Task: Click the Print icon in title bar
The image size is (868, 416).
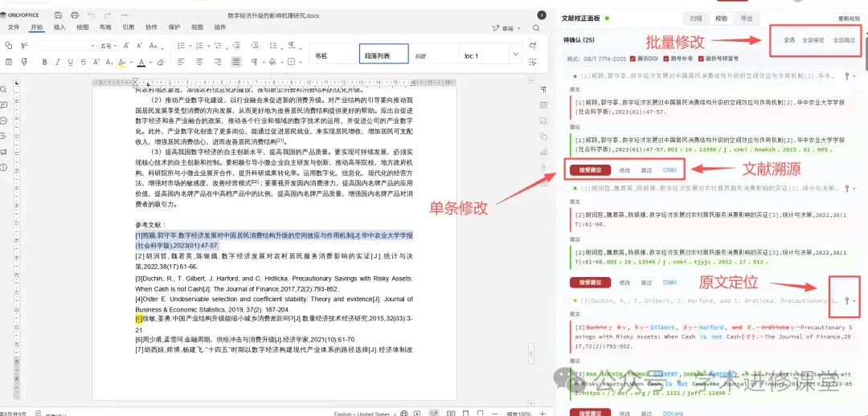Action: [75, 15]
